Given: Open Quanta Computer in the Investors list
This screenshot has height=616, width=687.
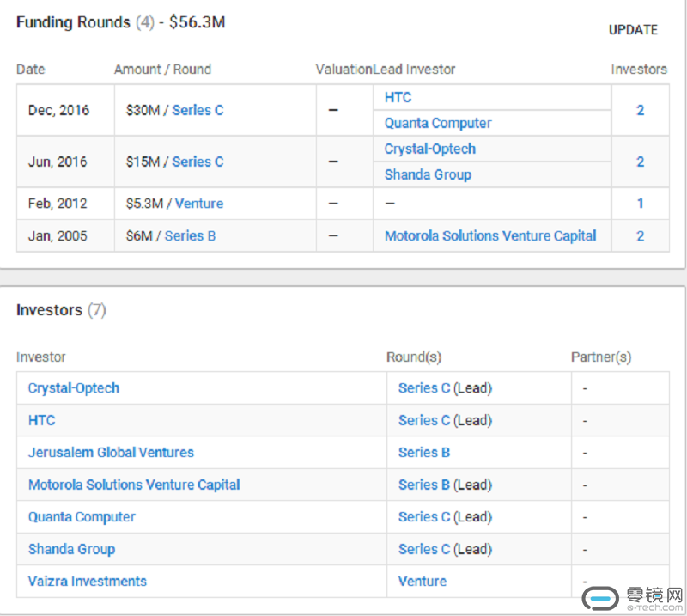Looking at the screenshot, I should (82, 517).
